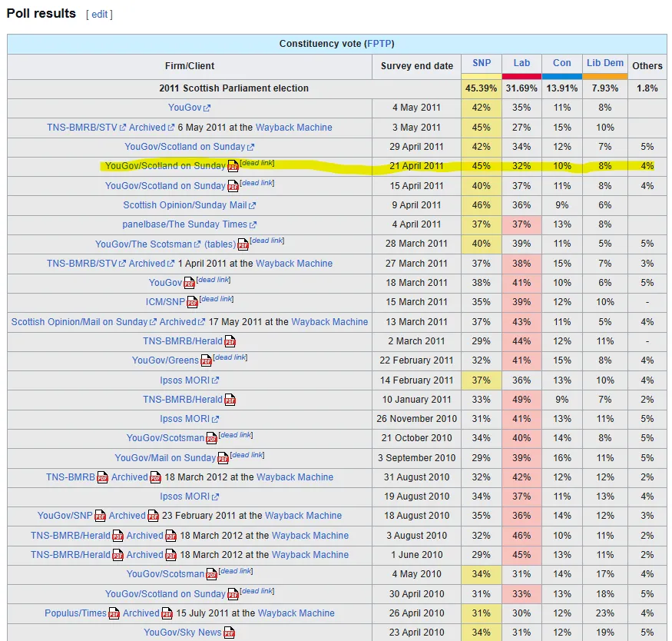The width and height of the screenshot is (672, 641).
Task: Click the Others column header
Action: pyautogui.click(x=647, y=66)
